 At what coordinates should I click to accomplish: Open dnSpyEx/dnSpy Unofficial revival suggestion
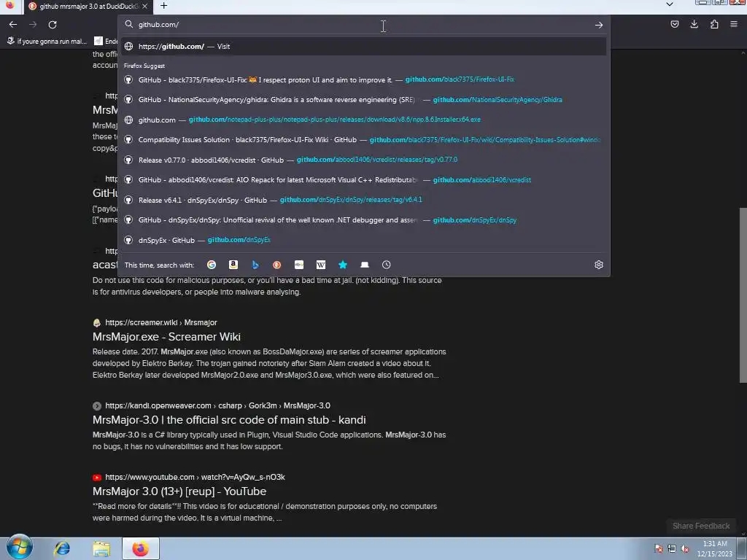(x=363, y=219)
